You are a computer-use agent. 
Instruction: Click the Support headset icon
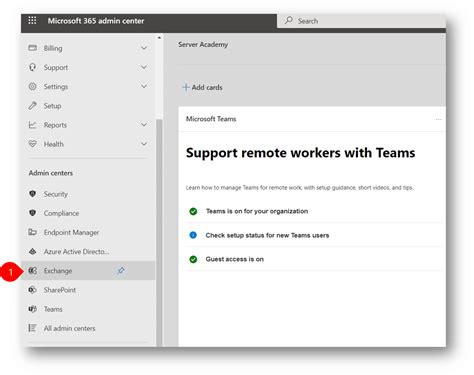32,67
